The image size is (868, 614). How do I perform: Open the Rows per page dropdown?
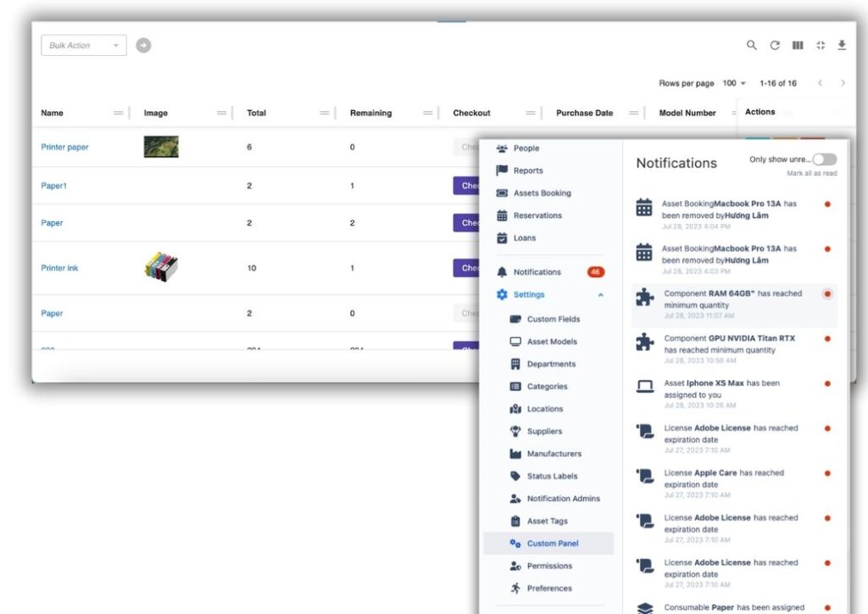click(732, 83)
